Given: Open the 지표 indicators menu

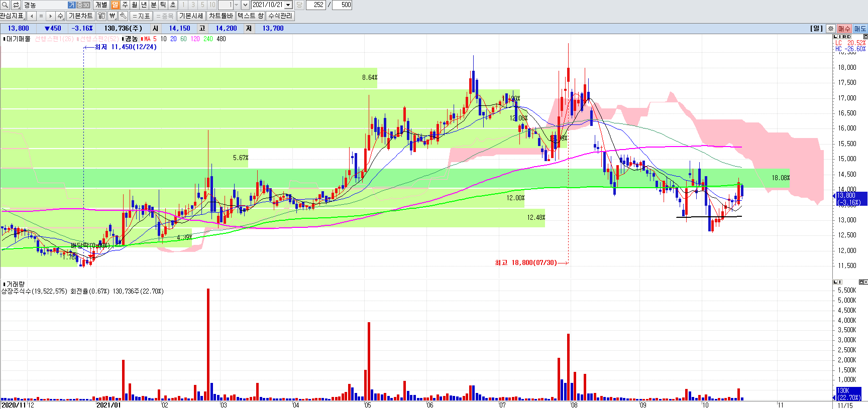Looking at the screenshot, I should [x=142, y=16].
